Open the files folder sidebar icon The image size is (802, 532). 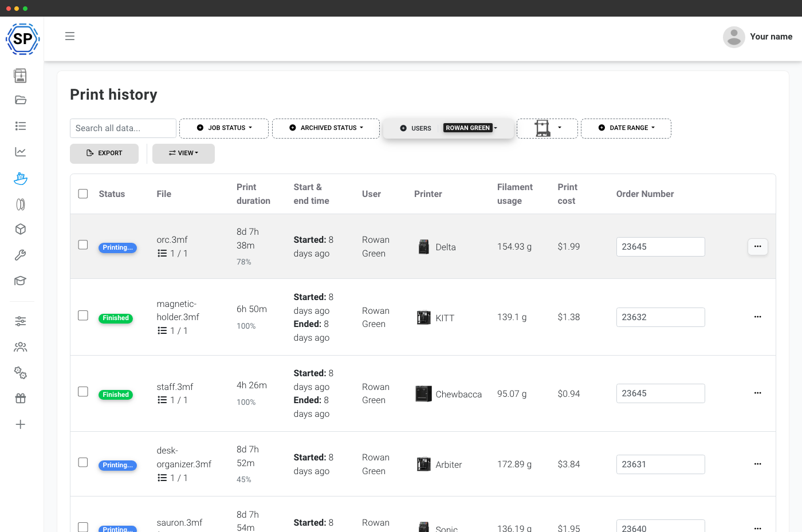coord(21,100)
